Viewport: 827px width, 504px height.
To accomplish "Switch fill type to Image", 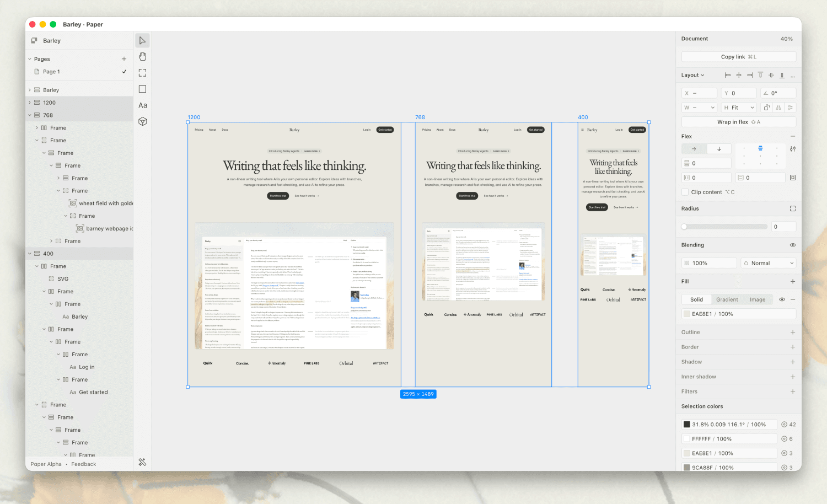I will pos(757,299).
